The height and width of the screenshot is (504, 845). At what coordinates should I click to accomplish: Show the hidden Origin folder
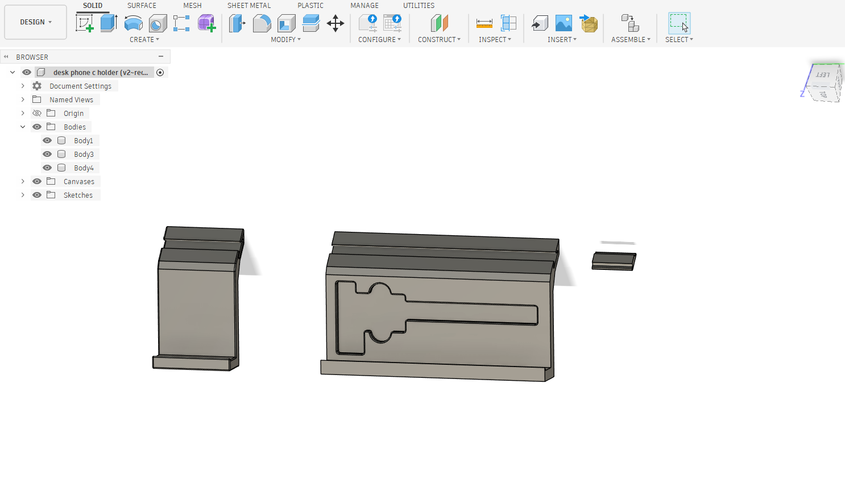(37, 113)
